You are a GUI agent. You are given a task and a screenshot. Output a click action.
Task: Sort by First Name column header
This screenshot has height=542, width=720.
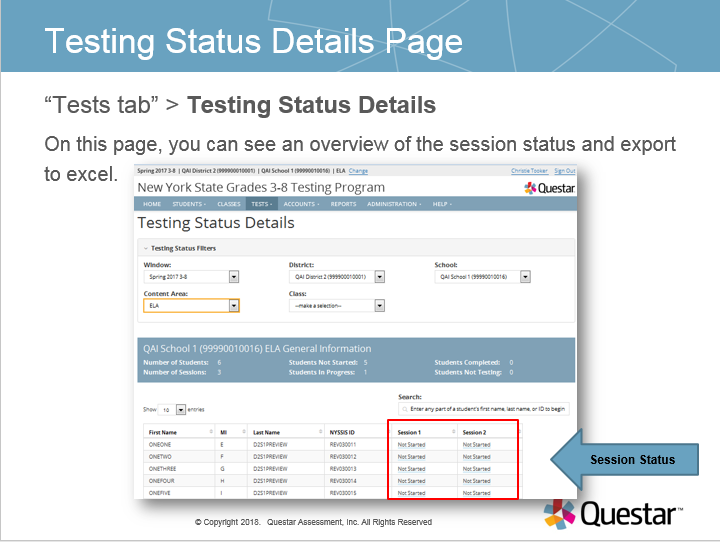179,432
